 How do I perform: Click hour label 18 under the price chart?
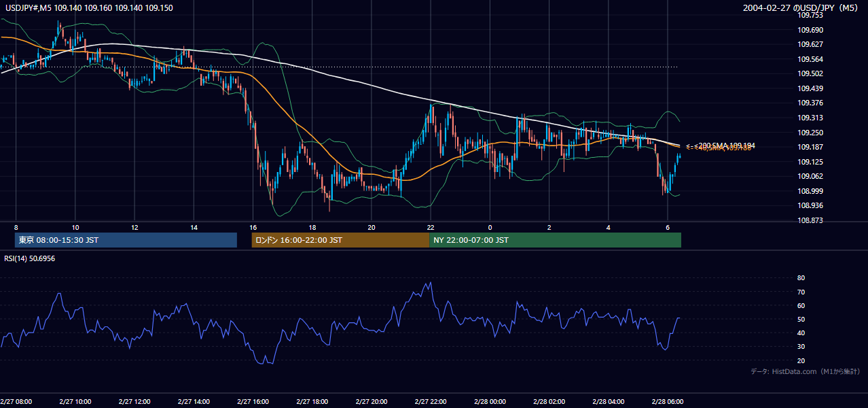(312, 226)
